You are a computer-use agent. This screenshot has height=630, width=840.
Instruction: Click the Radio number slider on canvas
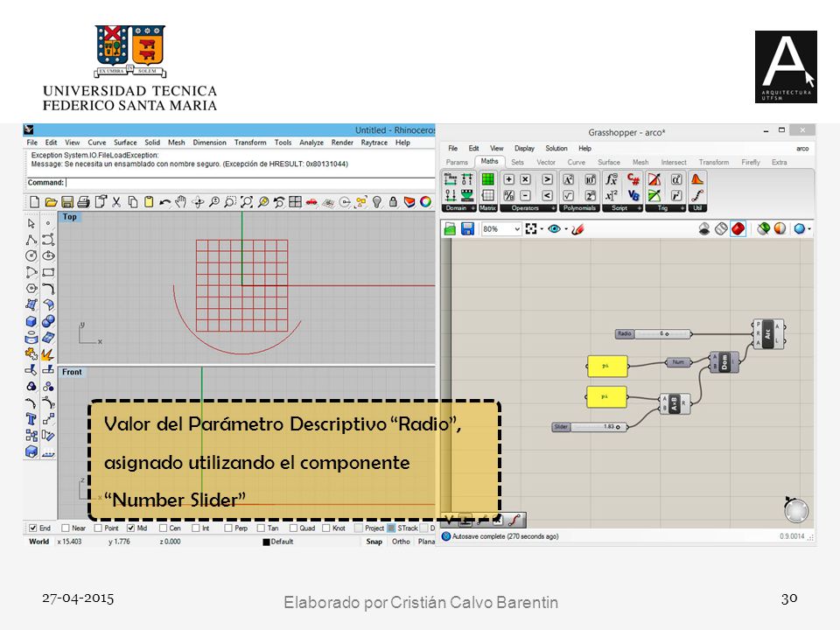point(653,333)
